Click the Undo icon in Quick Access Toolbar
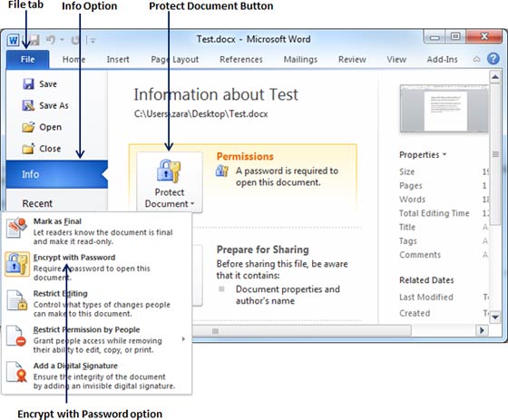This screenshot has height=420, width=508. click(x=50, y=40)
